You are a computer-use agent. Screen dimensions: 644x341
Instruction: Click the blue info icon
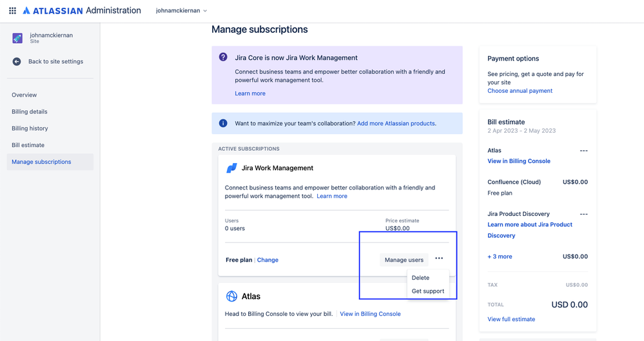223,123
